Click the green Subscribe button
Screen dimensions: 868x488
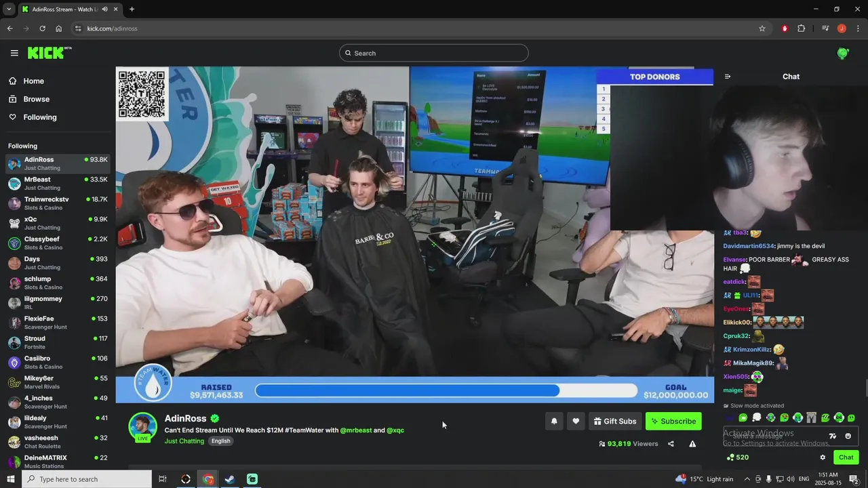click(x=673, y=421)
